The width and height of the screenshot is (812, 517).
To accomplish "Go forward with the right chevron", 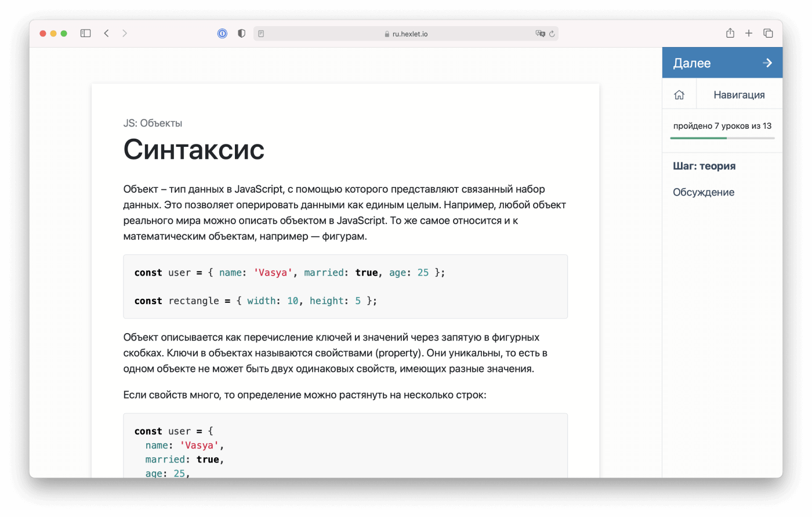I will (x=125, y=34).
